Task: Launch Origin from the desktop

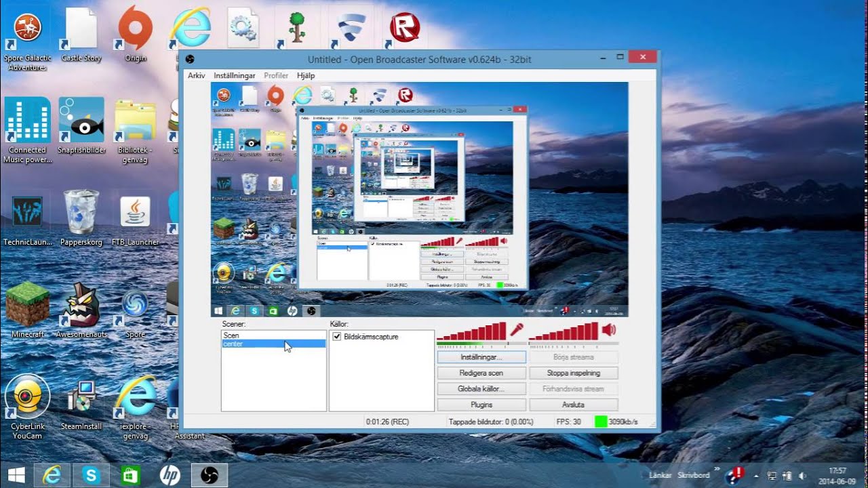Action: (x=136, y=35)
